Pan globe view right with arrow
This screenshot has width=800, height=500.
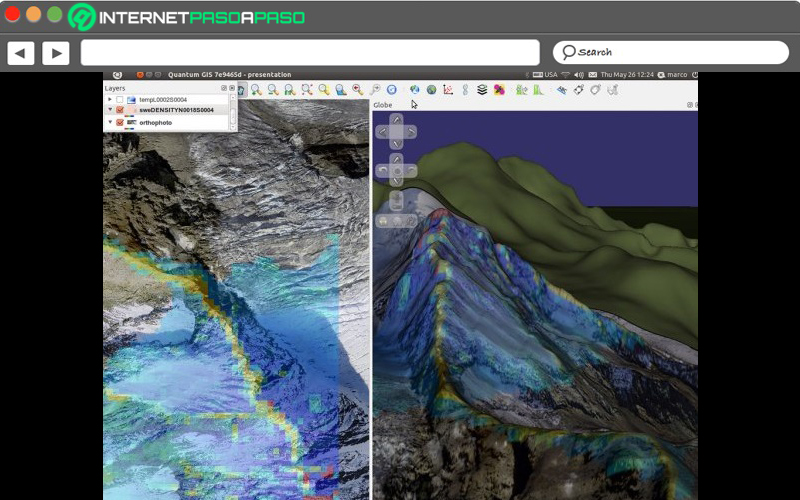click(x=411, y=132)
